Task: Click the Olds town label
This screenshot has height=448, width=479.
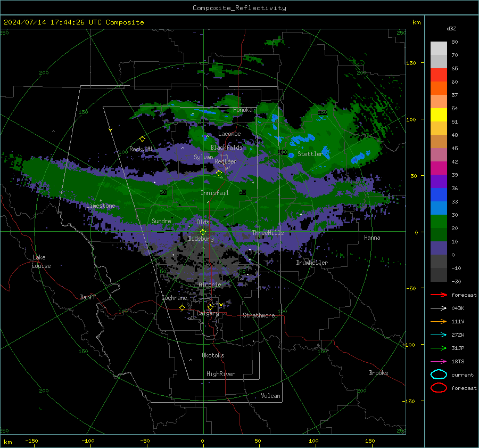Action: 203,222
